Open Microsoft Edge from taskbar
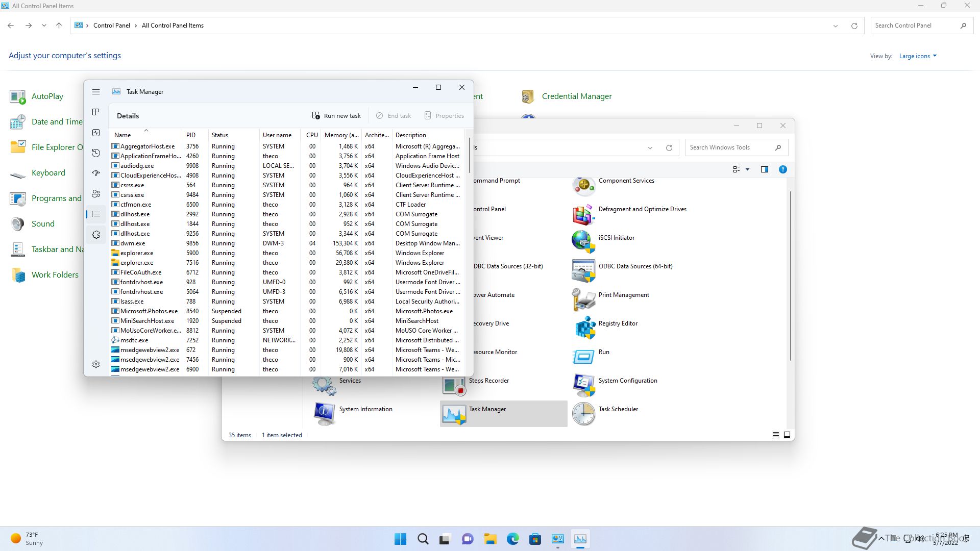The height and width of the screenshot is (551, 980). pyautogui.click(x=512, y=539)
